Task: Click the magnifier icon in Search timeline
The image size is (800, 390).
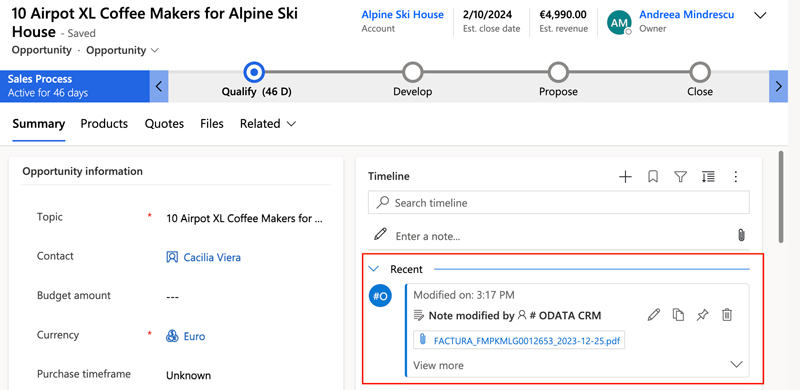Action: click(383, 203)
